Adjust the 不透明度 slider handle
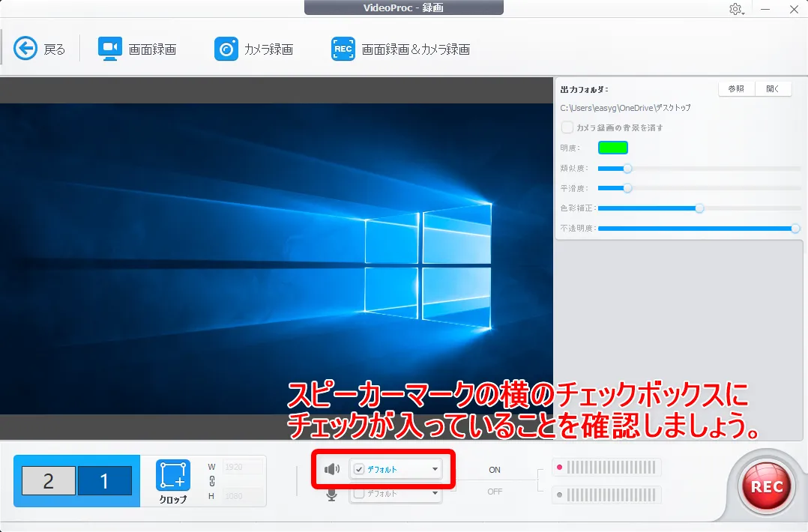 pyautogui.click(x=795, y=228)
